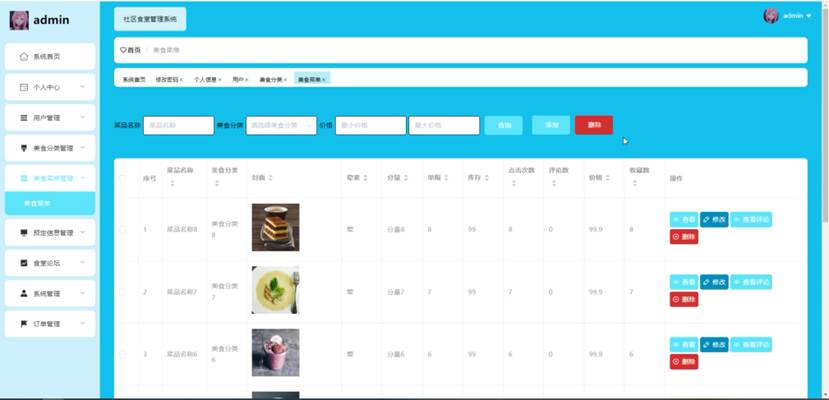Click 查看 for the row 1 dish
This screenshot has height=400, width=829.
[684, 219]
